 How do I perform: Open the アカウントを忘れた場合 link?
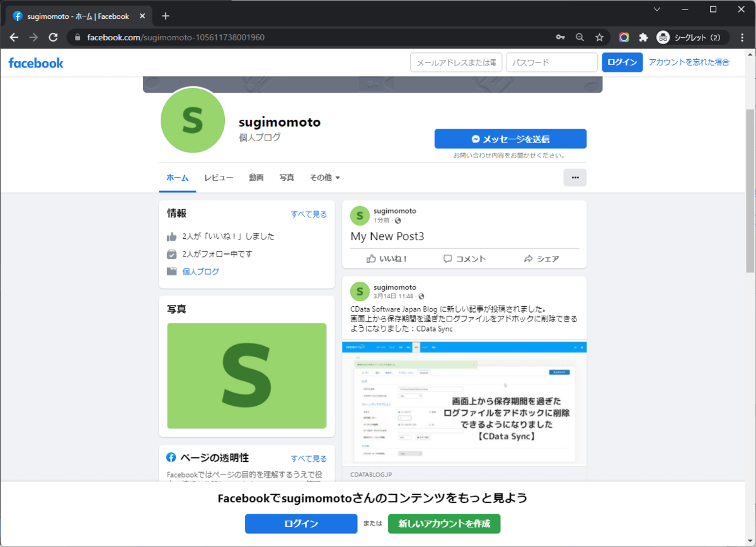click(689, 62)
